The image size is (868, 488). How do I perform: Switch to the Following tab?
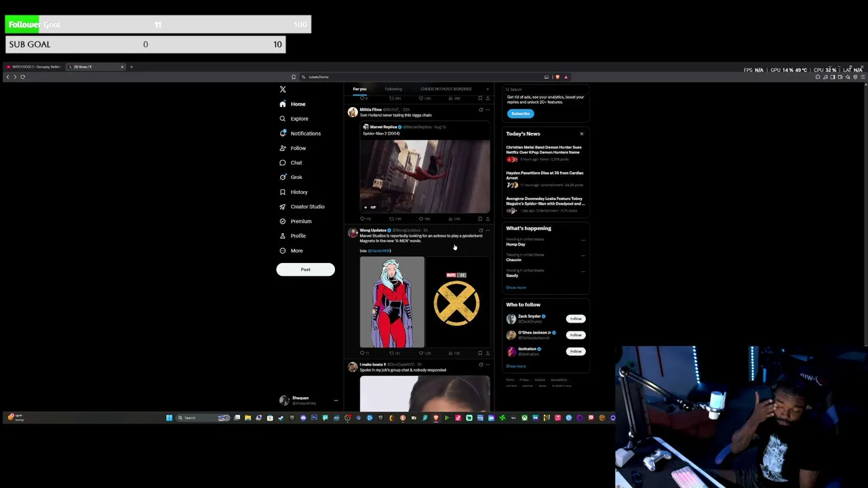tap(393, 89)
